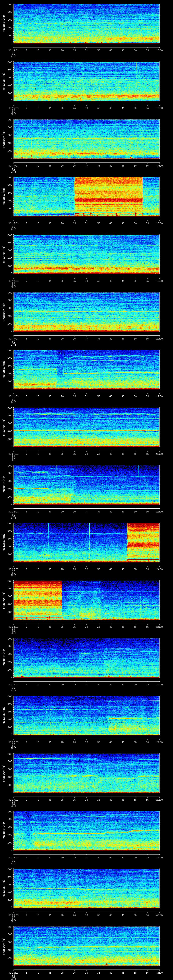Select the spectrogram panel starting 10:18:00
This screenshot has width=173, height=980.
[86, 254]
